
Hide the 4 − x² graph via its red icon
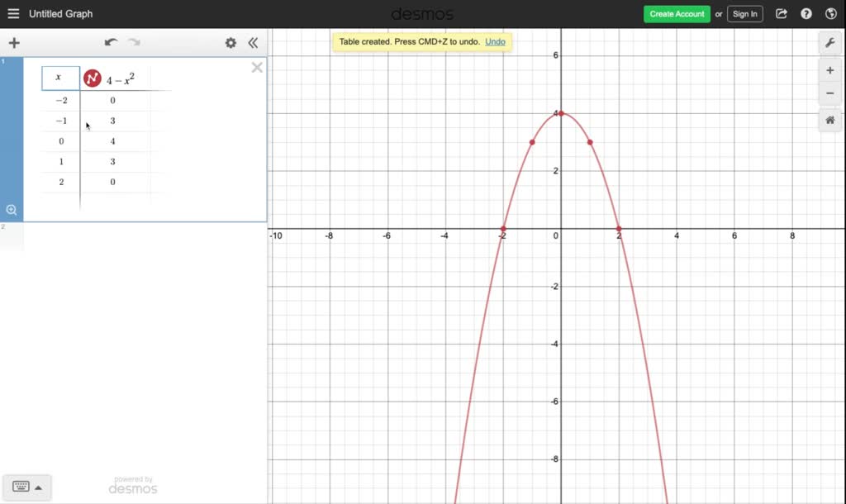tap(92, 78)
